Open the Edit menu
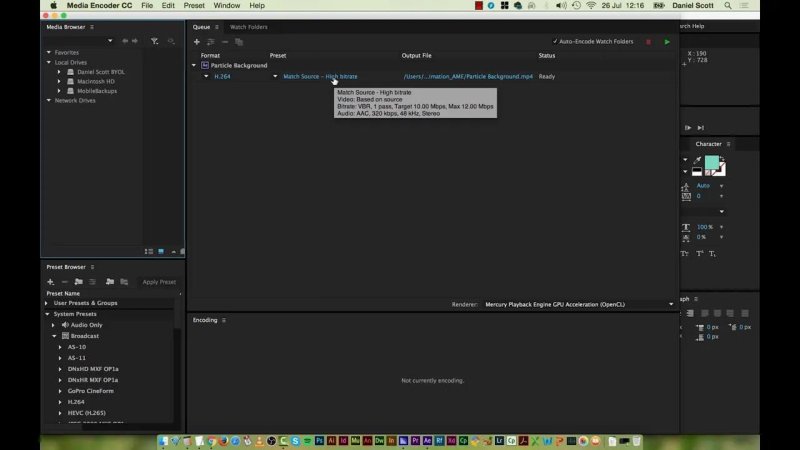The height and width of the screenshot is (450, 800). point(168,6)
